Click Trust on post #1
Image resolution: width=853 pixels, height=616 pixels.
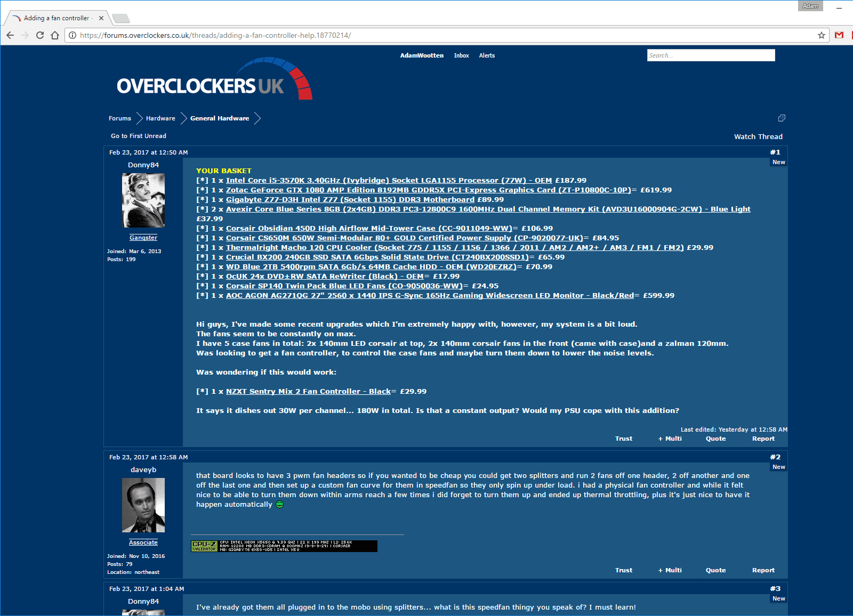click(624, 439)
